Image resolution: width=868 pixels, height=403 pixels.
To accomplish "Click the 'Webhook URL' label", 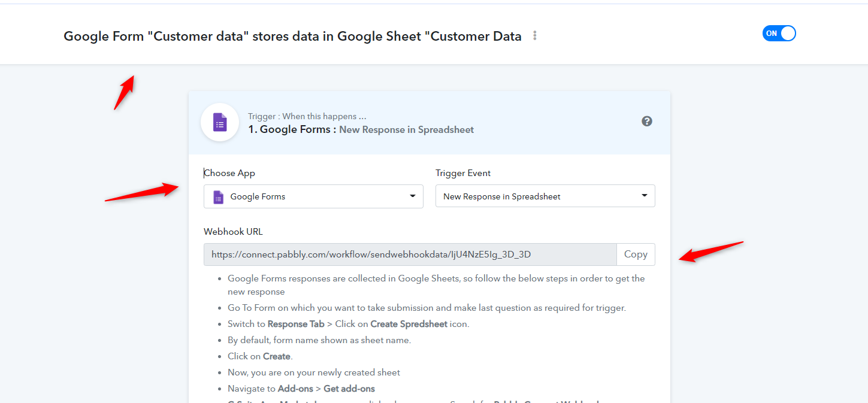I will 233,232.
